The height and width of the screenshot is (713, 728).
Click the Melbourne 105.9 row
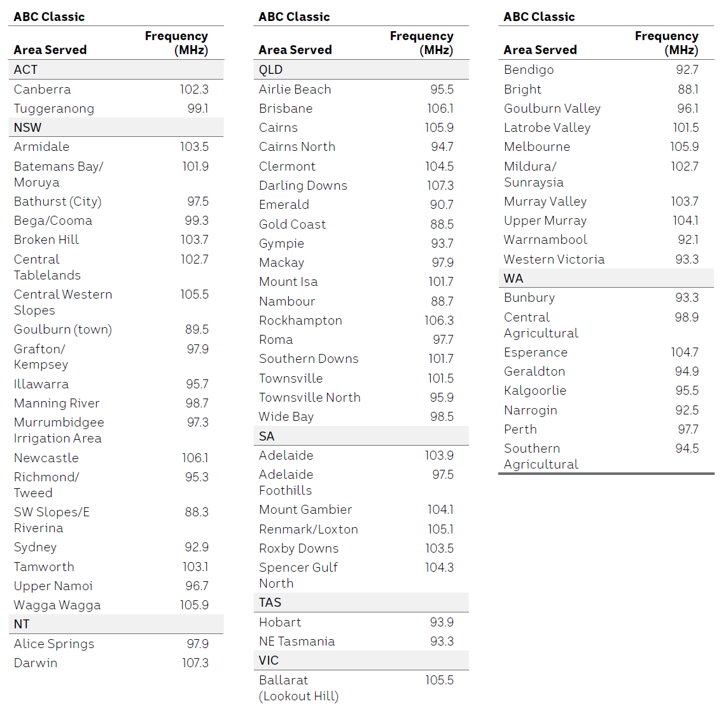click(606, 147)
